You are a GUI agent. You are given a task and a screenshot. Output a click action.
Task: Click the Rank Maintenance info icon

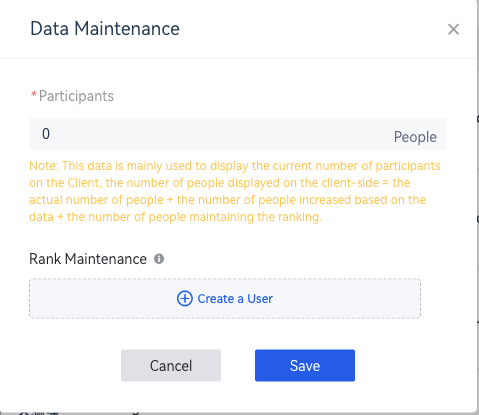(159, 259)
